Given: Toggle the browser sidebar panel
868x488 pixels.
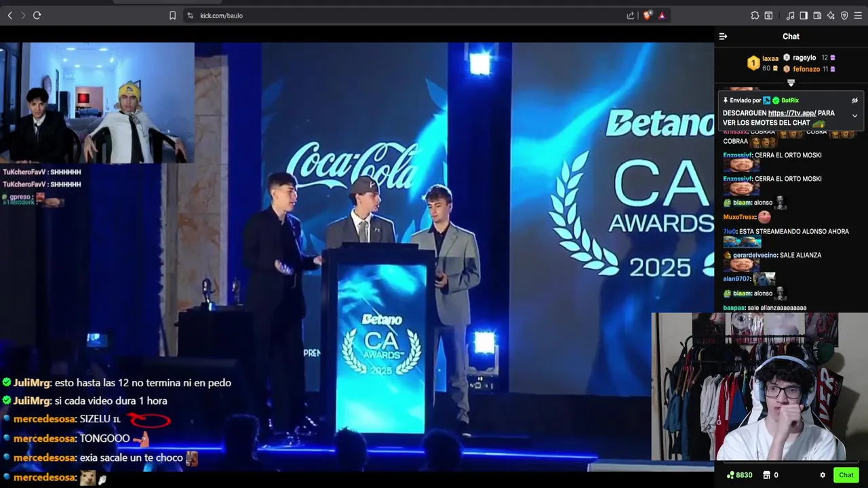Looking at the screenshot, I should 804,15.
